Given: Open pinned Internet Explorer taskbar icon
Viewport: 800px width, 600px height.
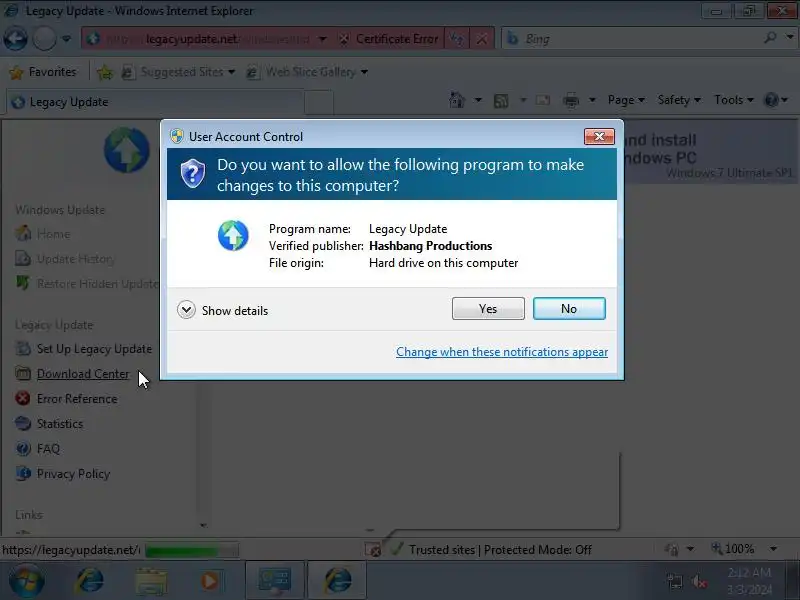Looking at the screenshot, I should (x=90, y=580).
